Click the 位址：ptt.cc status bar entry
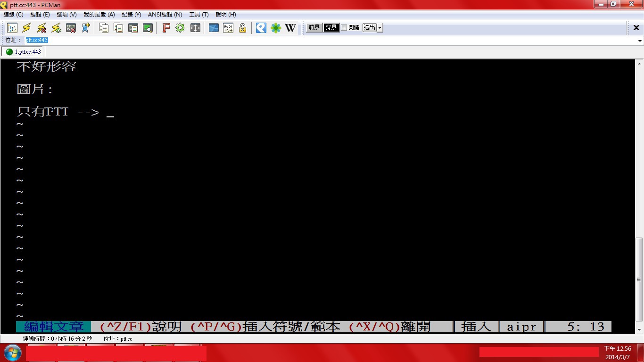The image size is (644, 362). pyautogui.click(x=118, y=339)
